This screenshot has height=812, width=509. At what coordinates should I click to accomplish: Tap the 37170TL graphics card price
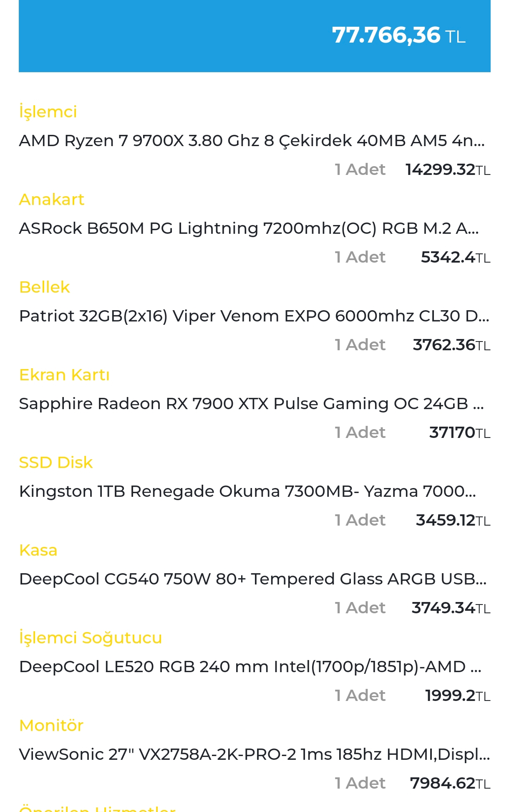click(460, 433)
